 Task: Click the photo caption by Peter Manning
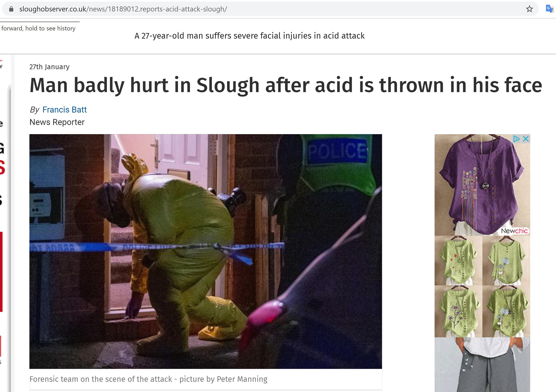click(148, 379)
